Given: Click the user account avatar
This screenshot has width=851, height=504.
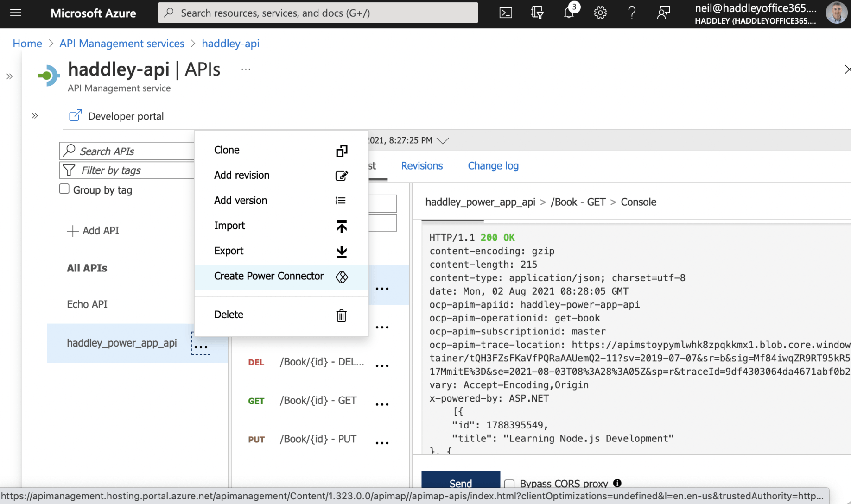Looking at the screenshot, I should (x=836, y=13).
